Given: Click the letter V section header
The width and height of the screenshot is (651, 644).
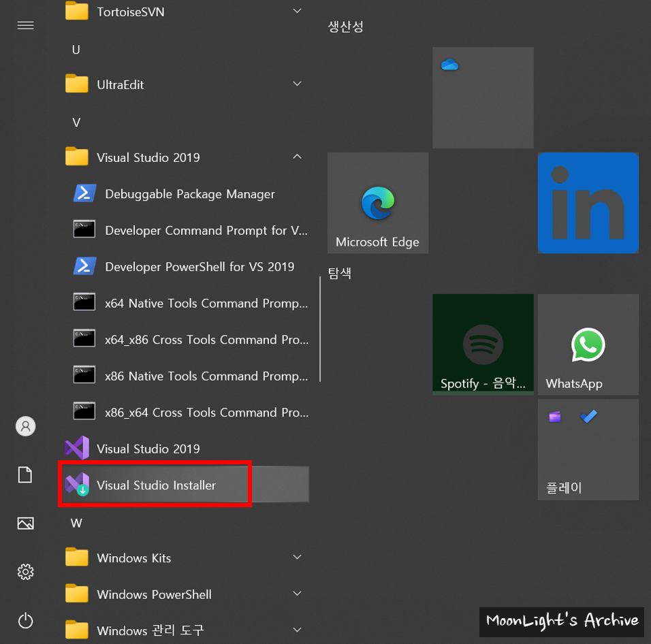Looking at the screenshot, I should pos(76,123).
